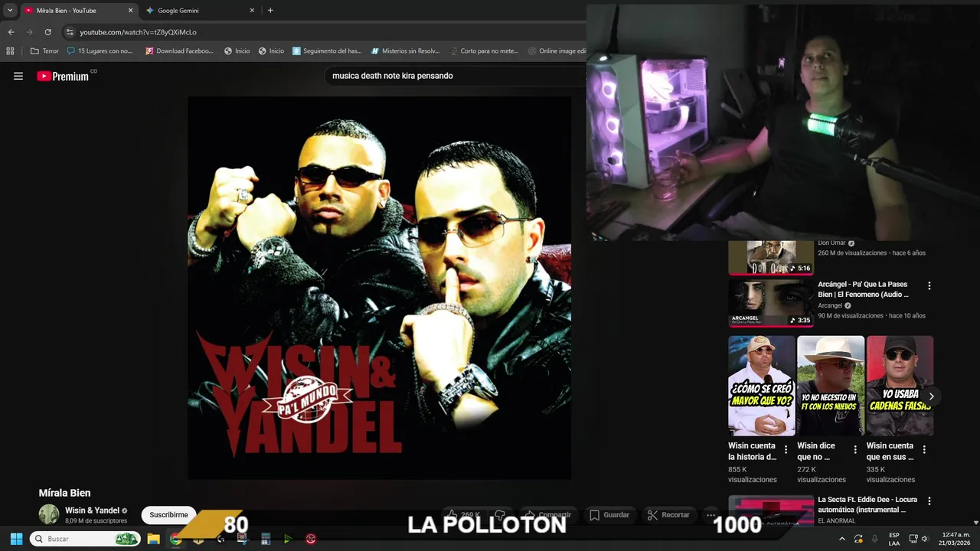Click the taskbar Buscar search box
The width and height of the screenshot is (980, 551).
tap(86, 539)
